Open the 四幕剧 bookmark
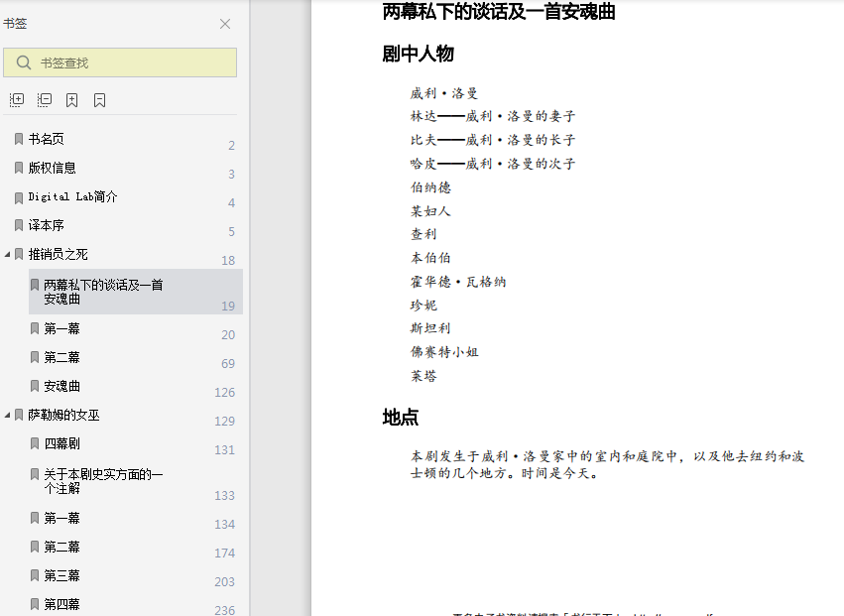This screenshot has width=844, height=616. point(61,443)
